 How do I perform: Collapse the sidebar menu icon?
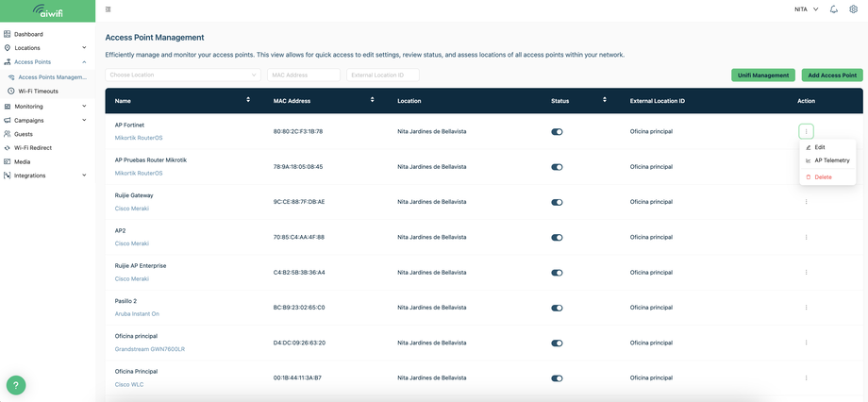coord(108,9)
